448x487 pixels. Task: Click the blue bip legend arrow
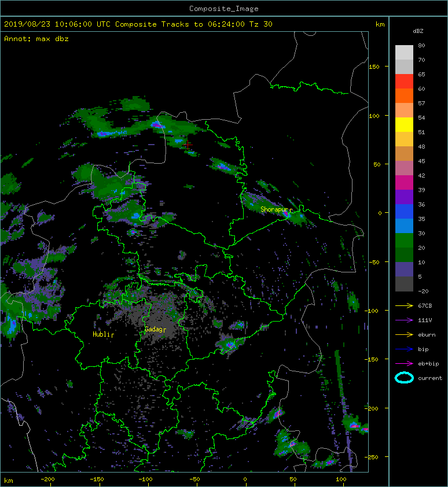pyautogui.click(x=404, y=349)
